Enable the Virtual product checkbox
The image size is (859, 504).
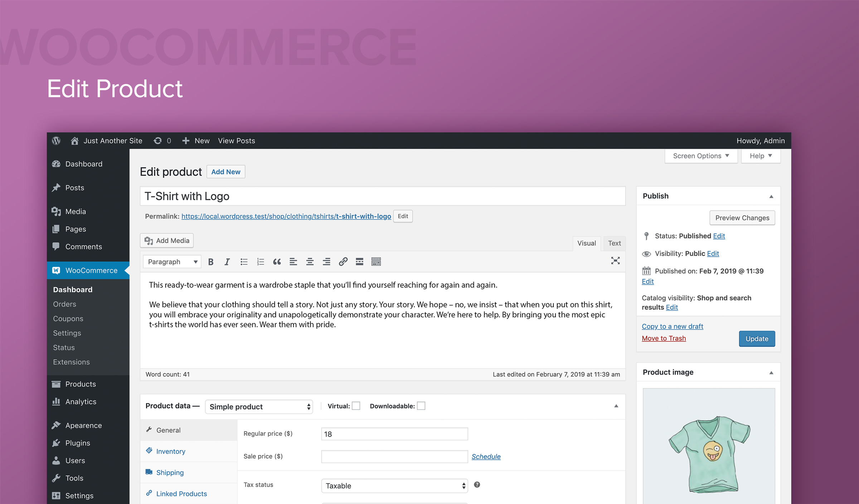point(356,406)
